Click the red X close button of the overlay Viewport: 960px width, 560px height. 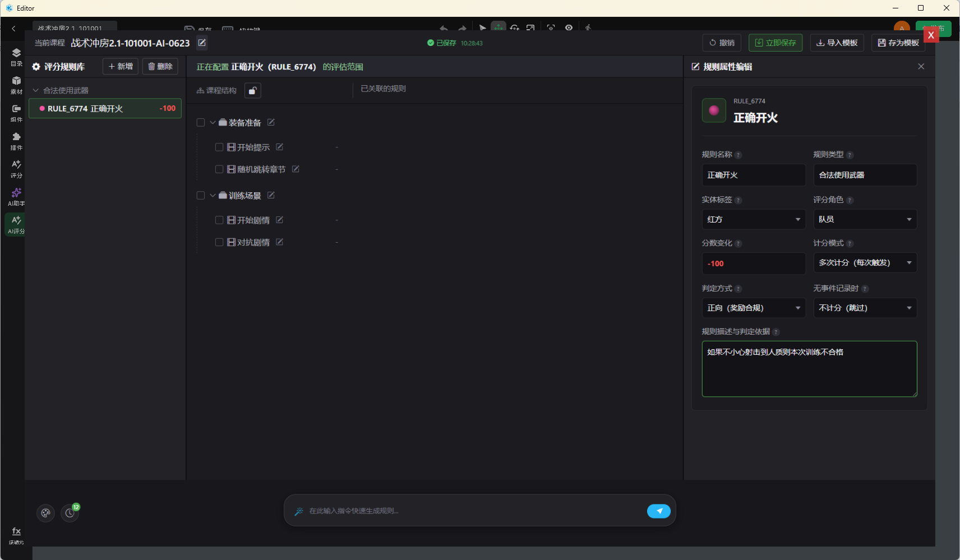pos(931,35)
